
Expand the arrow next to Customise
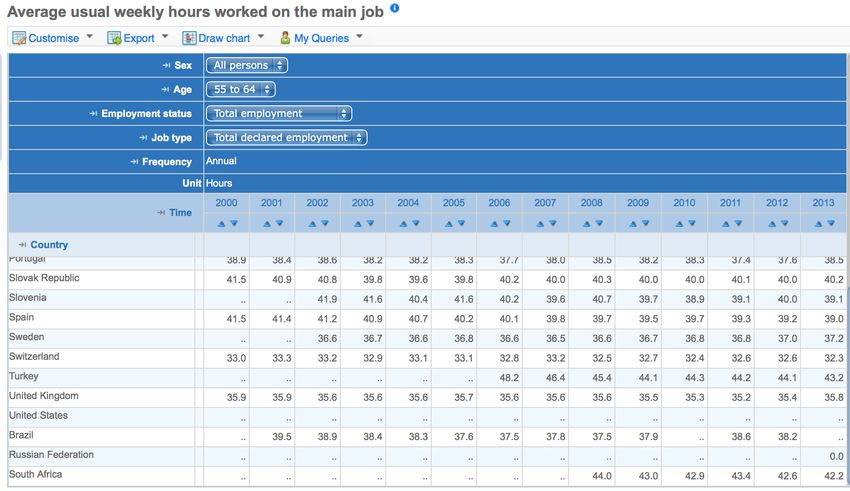coord(90,37)
